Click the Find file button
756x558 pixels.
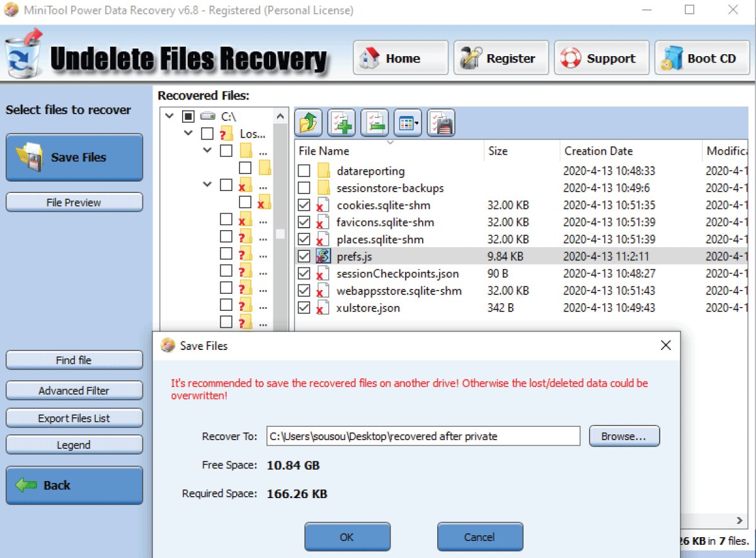74,360
